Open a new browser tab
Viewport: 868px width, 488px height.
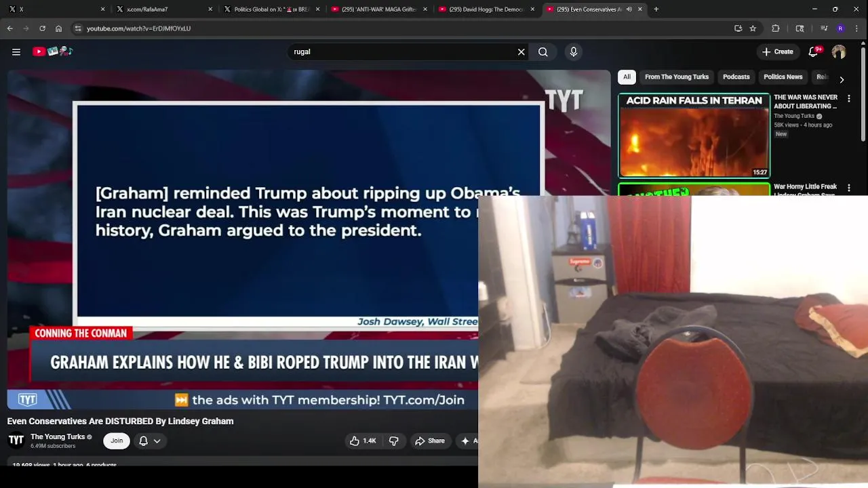656,9
